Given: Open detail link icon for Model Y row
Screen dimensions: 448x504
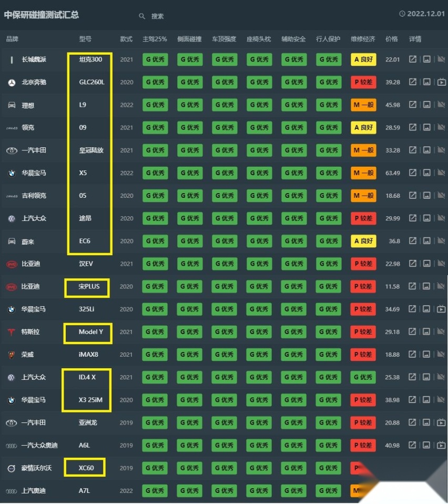Looking at the screenshot, I should click(412, 332).
